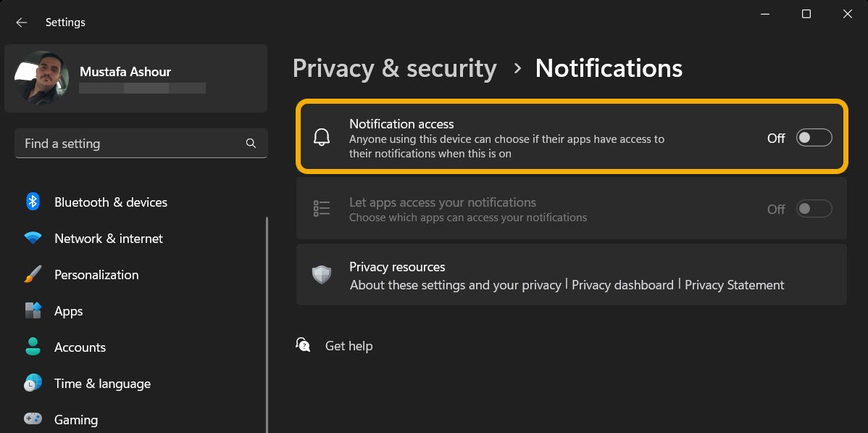
Task: Click About these settings and your privacy
Action: pos(455,284)
